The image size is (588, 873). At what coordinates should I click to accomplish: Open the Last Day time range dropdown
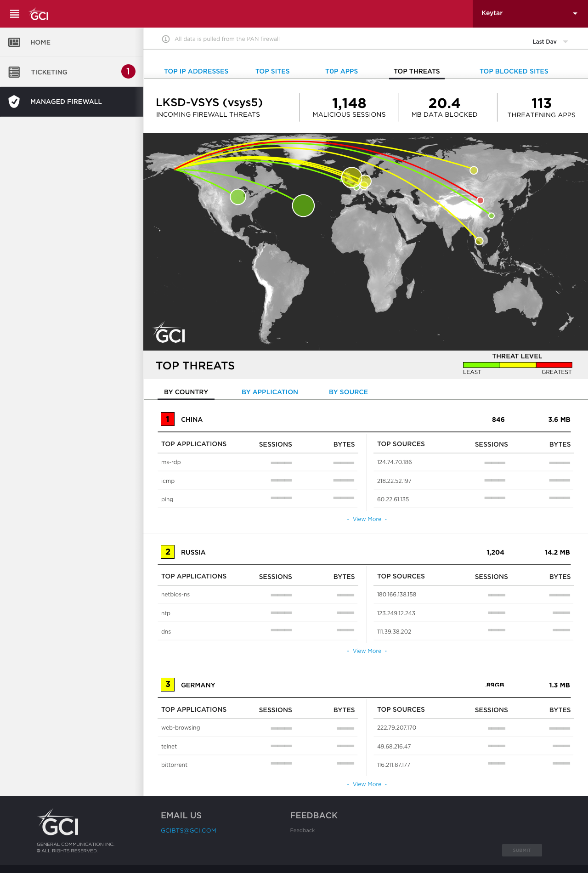pyautogui.click(x=550, y=41)
